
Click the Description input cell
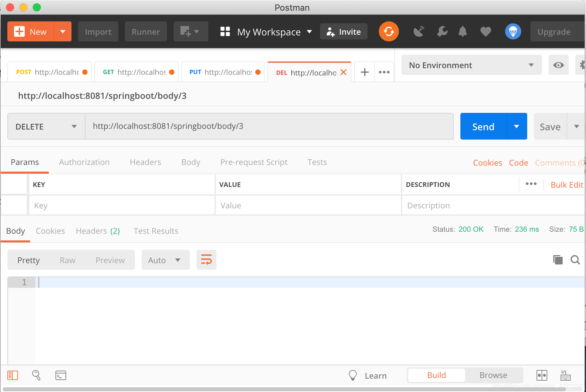493,205
